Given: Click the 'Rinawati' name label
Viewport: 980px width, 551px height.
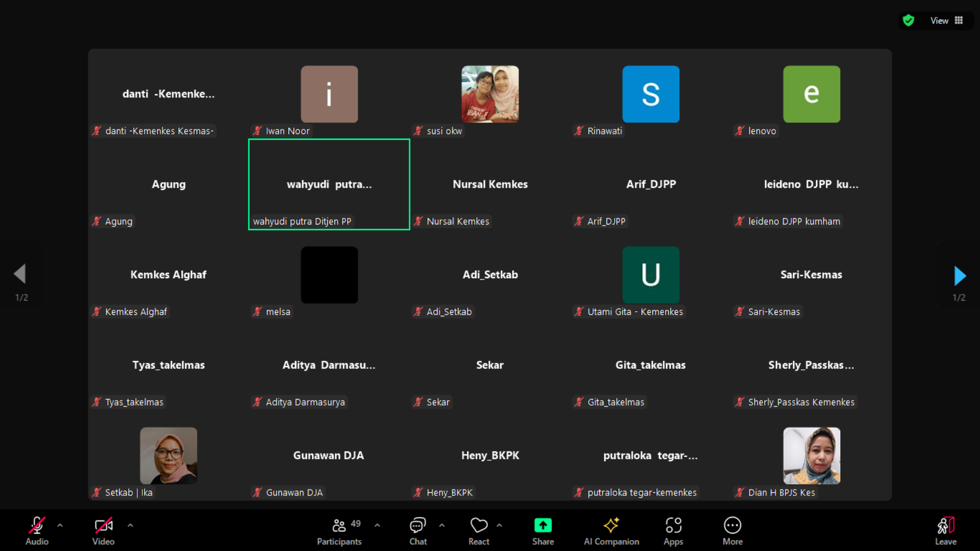Looking at the screenshot, I should click(x=605, y=131).
